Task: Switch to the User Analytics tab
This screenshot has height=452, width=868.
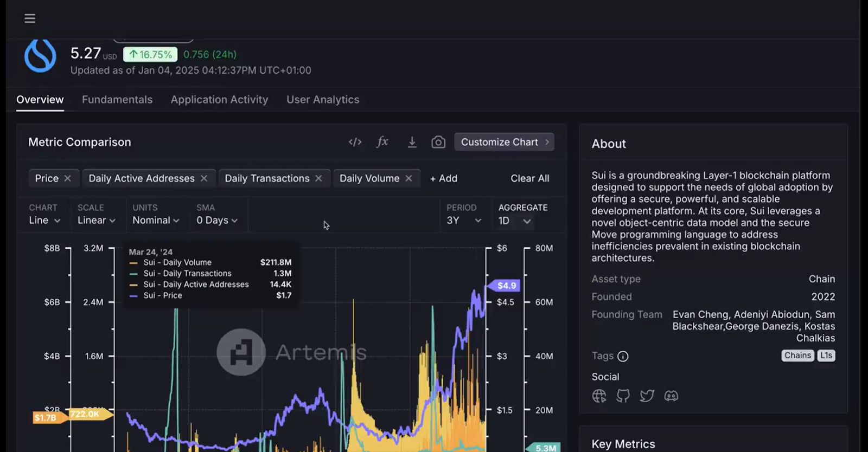Action: coord(323,100)
